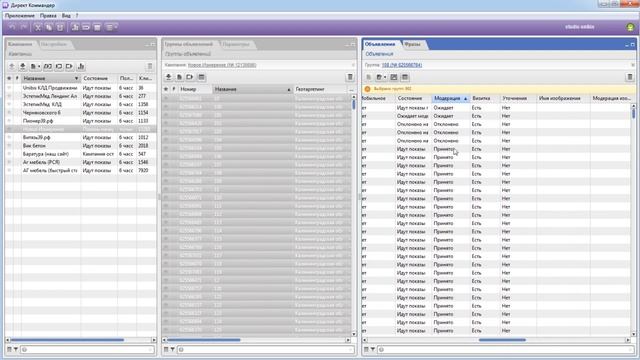Select campaign Вик бетон
640x360 pixels.
pos(80,146)
